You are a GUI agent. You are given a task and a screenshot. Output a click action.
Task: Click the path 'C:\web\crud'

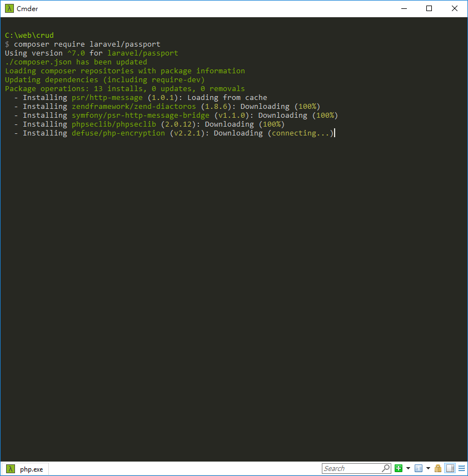[29, 35]
